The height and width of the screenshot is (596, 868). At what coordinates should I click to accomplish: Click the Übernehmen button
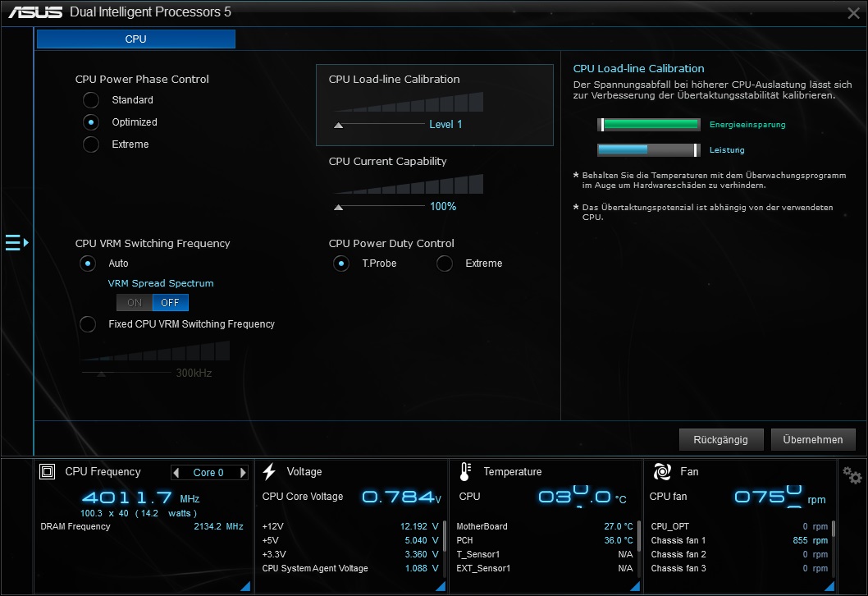[x=813, y=440]
